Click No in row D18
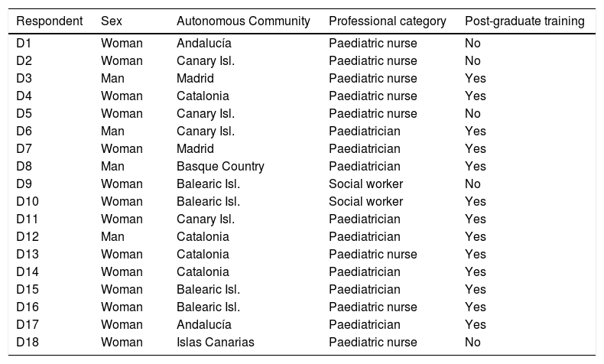The image size is (604, 364). pyautogui.click(x=472, y=343)
